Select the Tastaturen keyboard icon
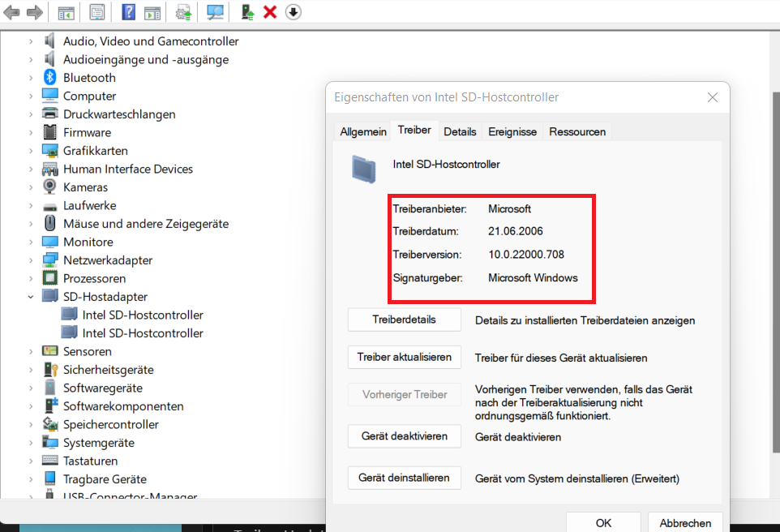The image size is (780, 532). point(49,461)
